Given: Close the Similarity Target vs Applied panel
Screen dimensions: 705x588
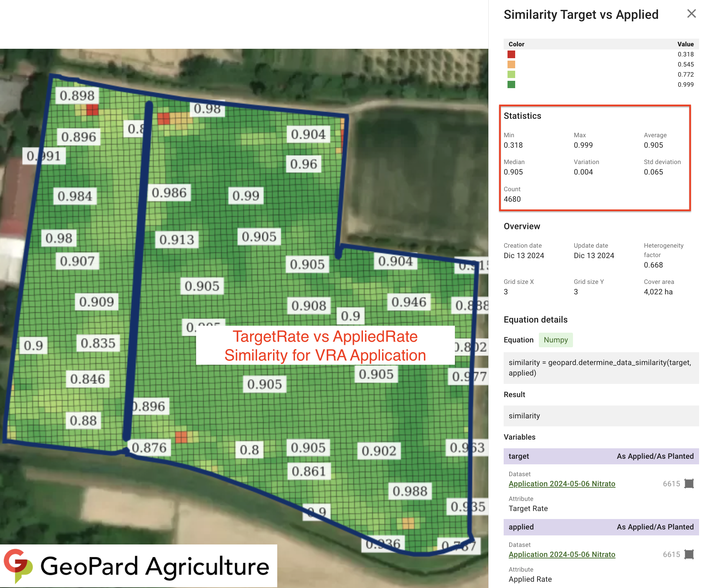Looking at the screenshot, I should tap(691, 14).
